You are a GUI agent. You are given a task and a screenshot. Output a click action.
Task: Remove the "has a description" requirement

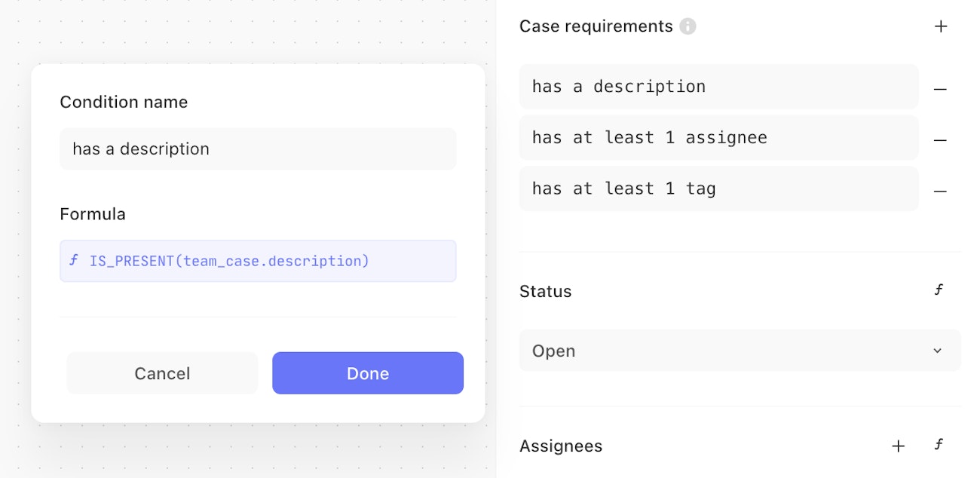pos(940,89)
